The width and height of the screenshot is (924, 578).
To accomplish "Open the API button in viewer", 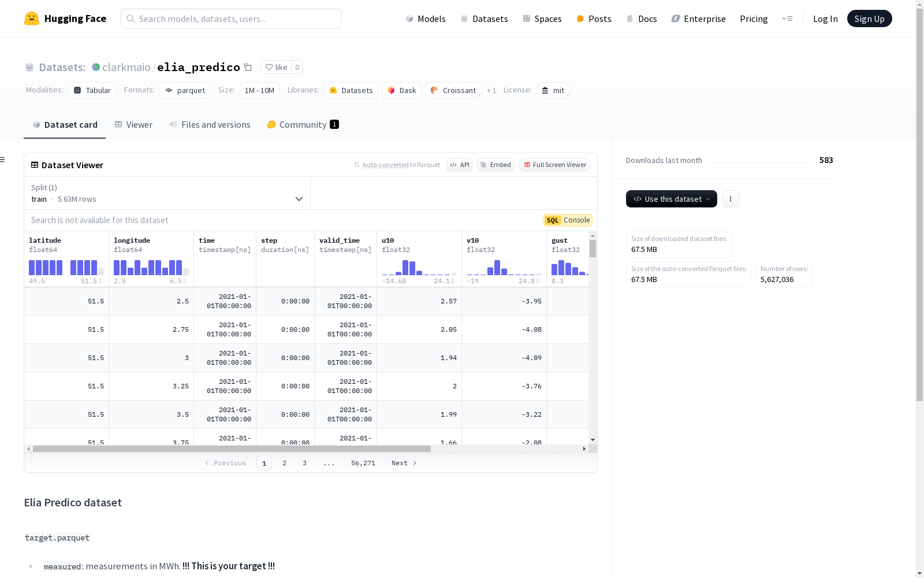I will [x=460, y=165].
